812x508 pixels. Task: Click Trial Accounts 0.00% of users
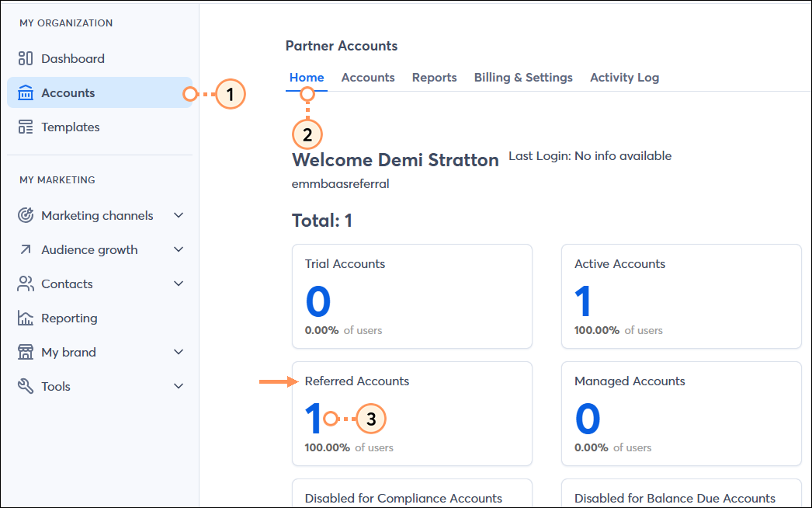[343, 330]
